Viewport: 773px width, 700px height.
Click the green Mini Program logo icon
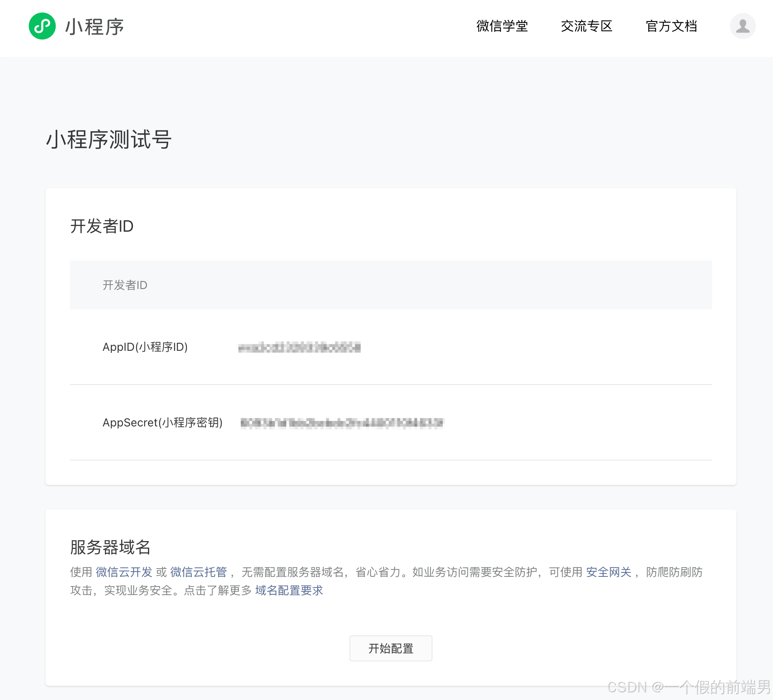42,26
